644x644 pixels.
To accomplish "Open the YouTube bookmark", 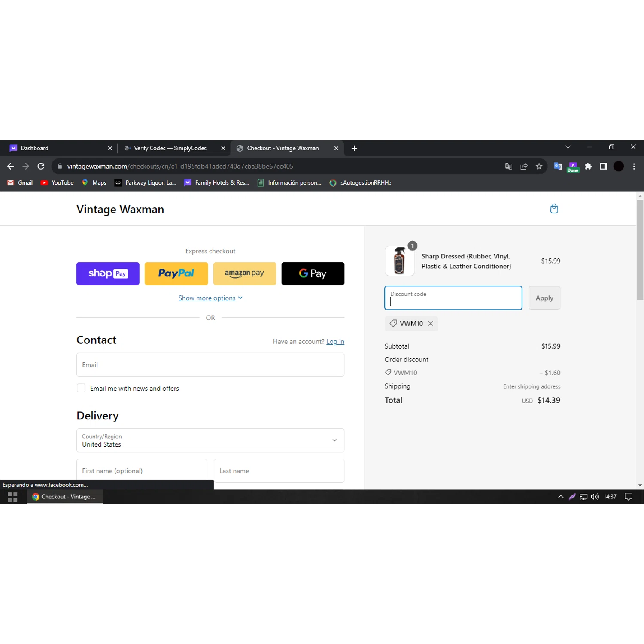I will tap(57, 182).
